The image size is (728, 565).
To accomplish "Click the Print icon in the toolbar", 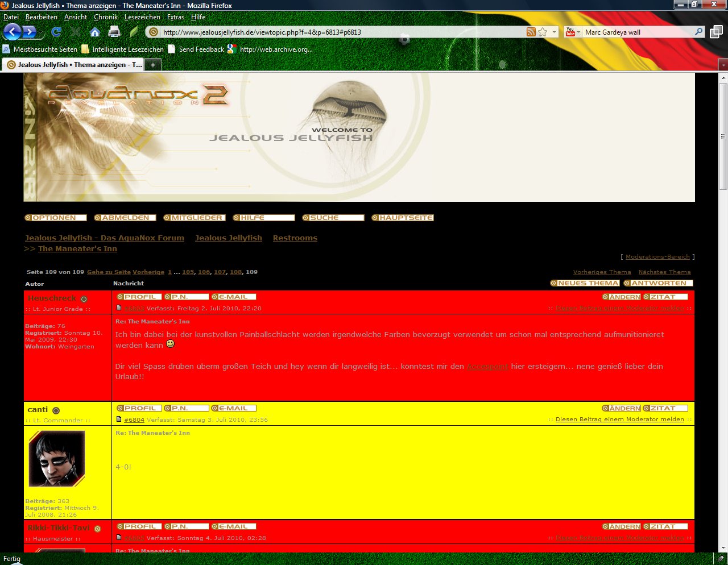I will 114,32.
